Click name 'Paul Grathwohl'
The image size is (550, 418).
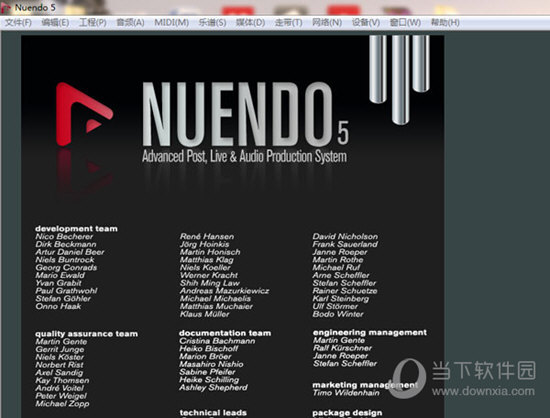[66, 291]
